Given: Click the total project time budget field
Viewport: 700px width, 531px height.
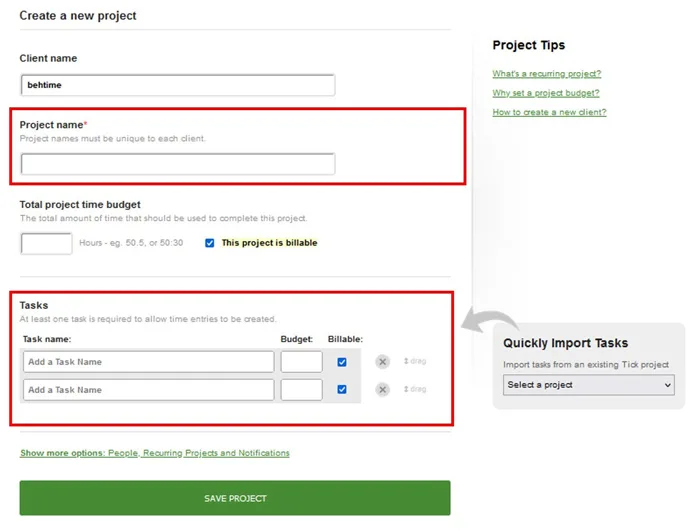Looking at the screenshot, I should pos(46,243).
